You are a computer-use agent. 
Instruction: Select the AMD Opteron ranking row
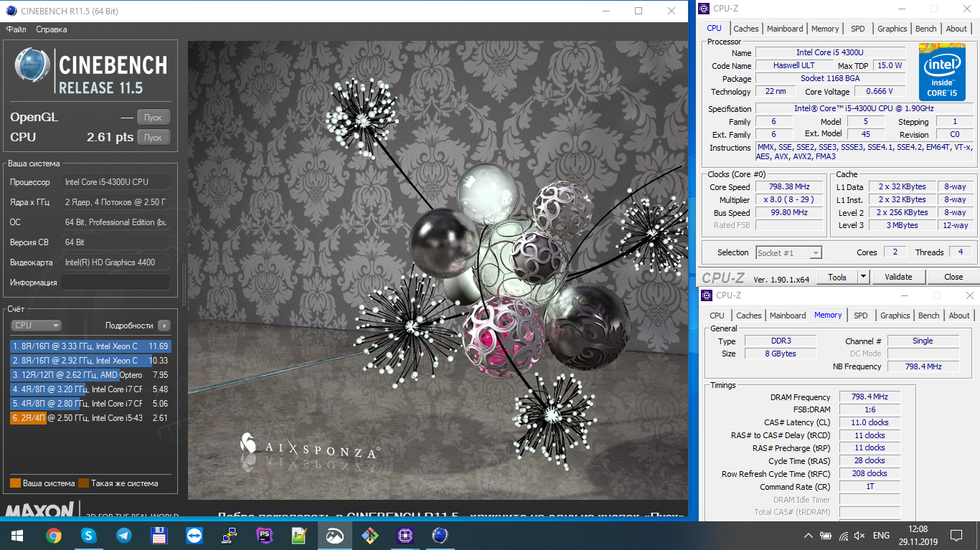(x=90, y=375)
